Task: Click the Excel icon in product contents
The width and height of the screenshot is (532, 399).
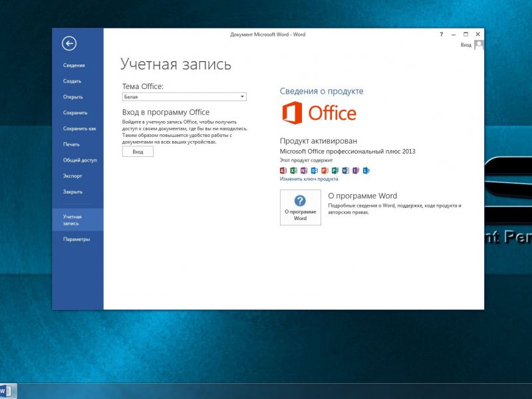Action: pos(294,171)
